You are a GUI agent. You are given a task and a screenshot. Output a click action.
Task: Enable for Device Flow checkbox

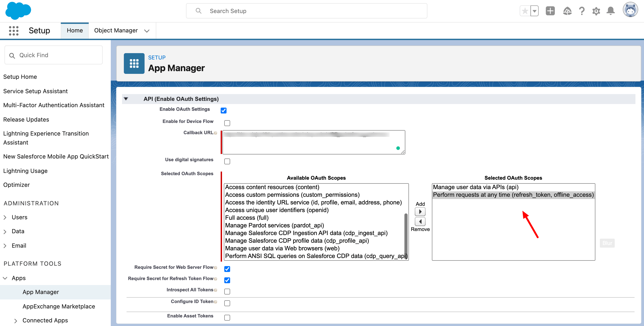(227, 123)
